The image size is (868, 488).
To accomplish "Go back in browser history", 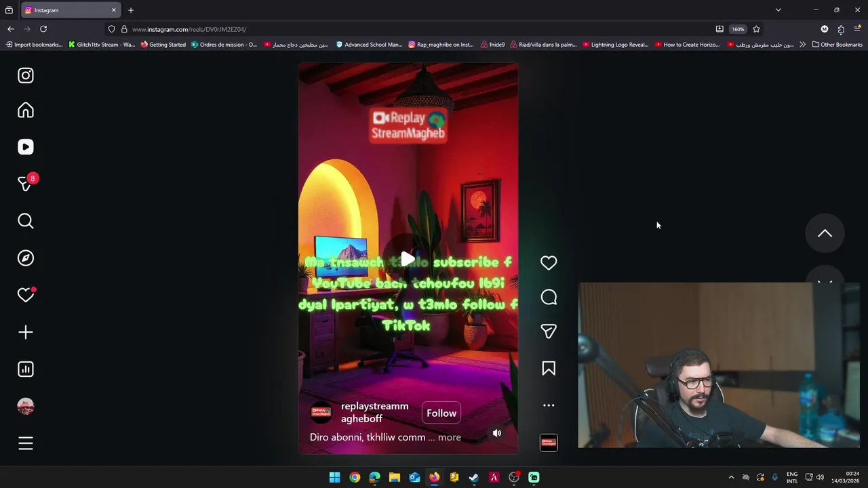I will (11, 29).
